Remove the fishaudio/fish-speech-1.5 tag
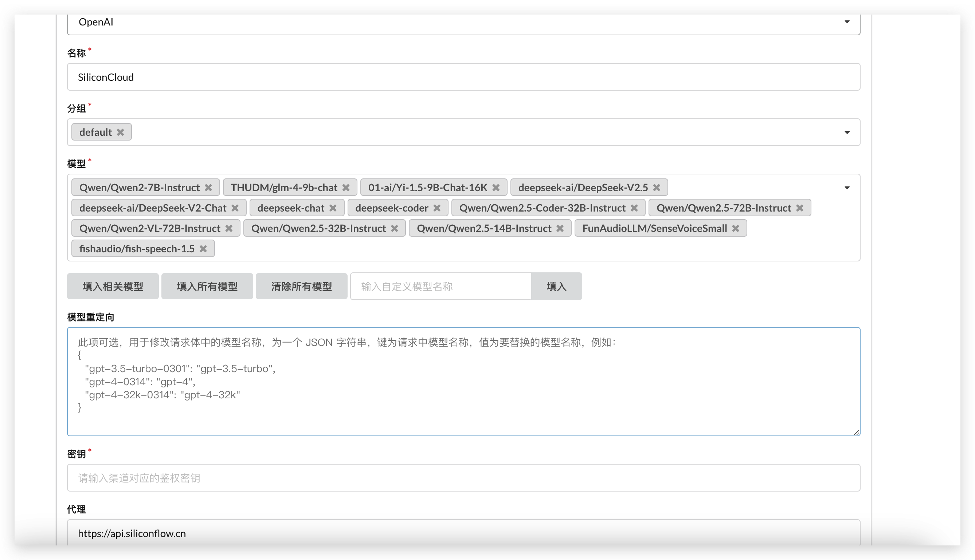 tap(203, 249)
